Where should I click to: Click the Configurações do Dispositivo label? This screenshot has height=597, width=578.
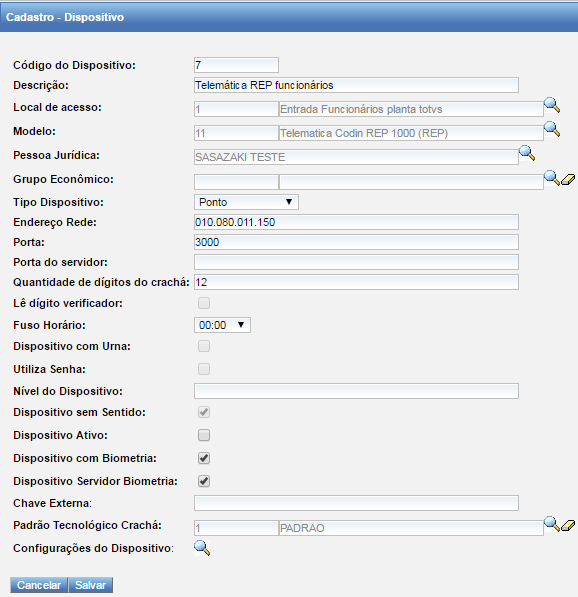click(x=93, y=548)
